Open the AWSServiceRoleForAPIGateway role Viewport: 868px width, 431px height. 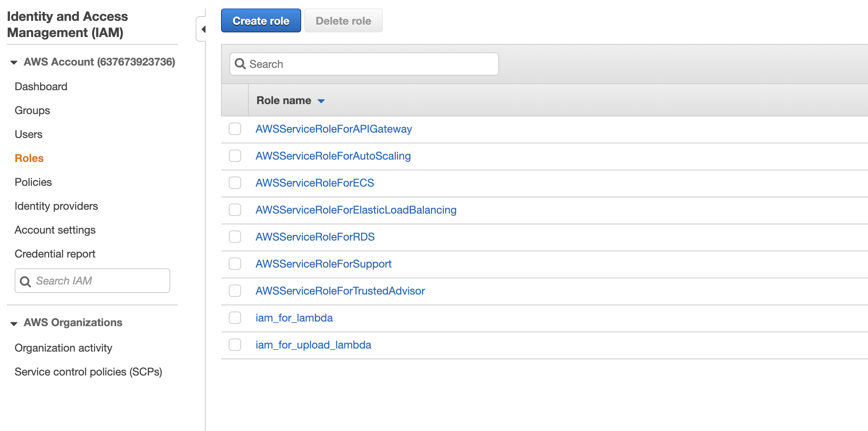pos(333,129)
